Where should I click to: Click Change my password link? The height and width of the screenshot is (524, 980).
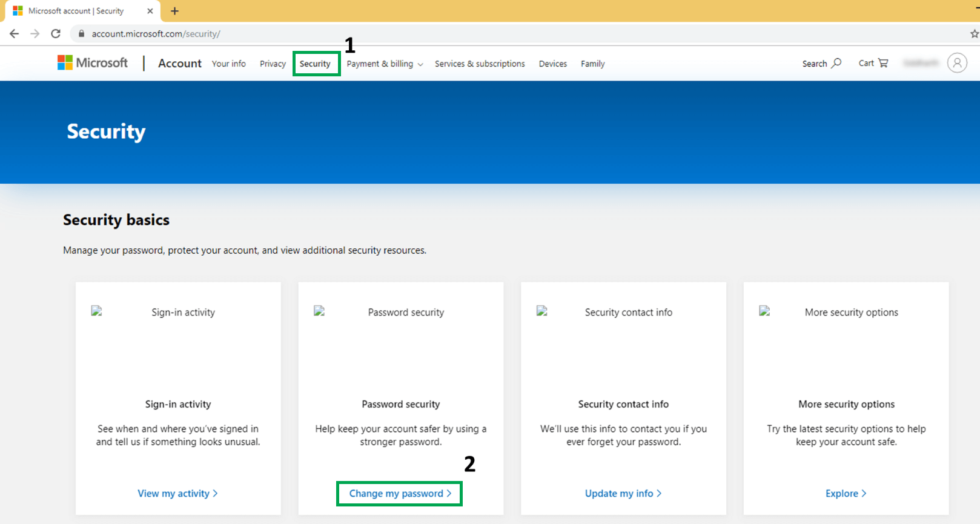(400, 494)
